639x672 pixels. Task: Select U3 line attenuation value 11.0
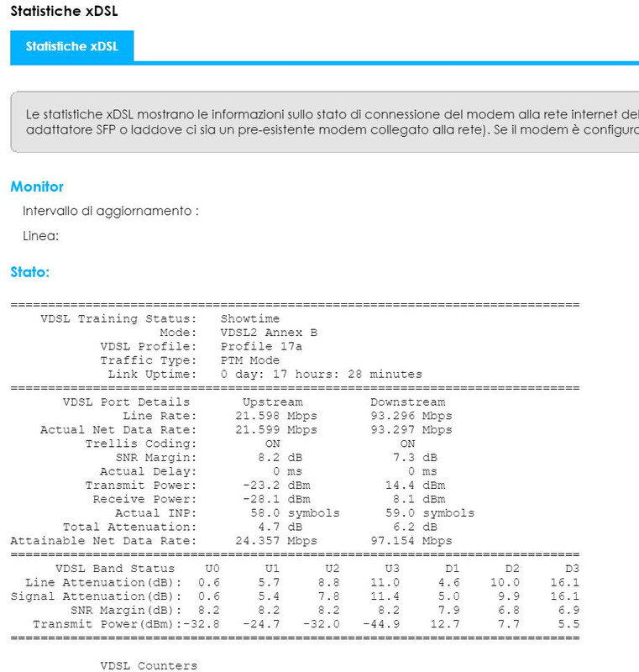click(x=385, y=582)
